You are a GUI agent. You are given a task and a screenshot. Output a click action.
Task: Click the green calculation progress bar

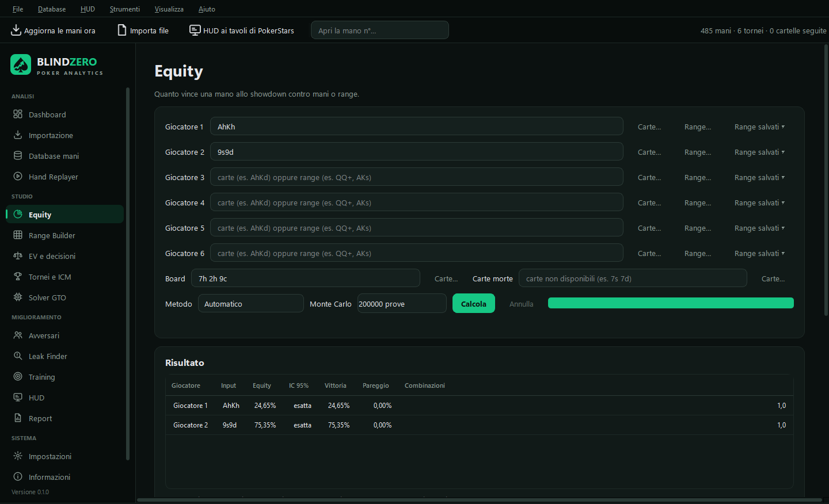click(x=671, y=303)
